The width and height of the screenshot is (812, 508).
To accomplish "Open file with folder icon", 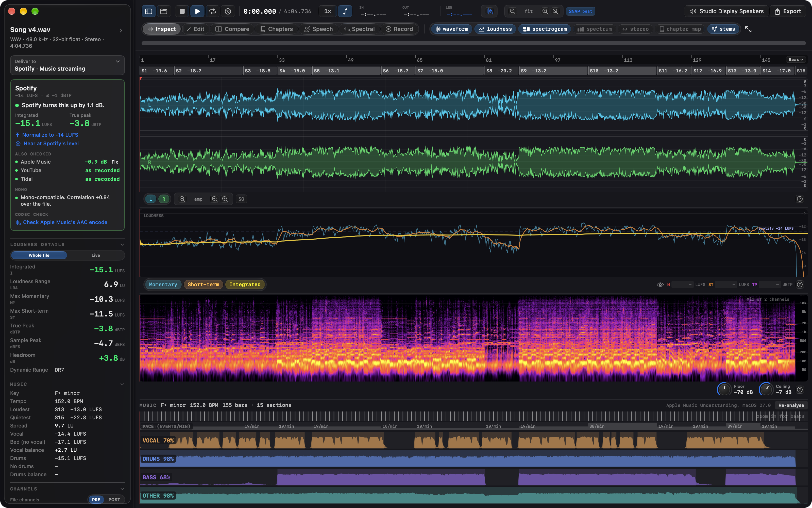I will [x=164, y=11].
